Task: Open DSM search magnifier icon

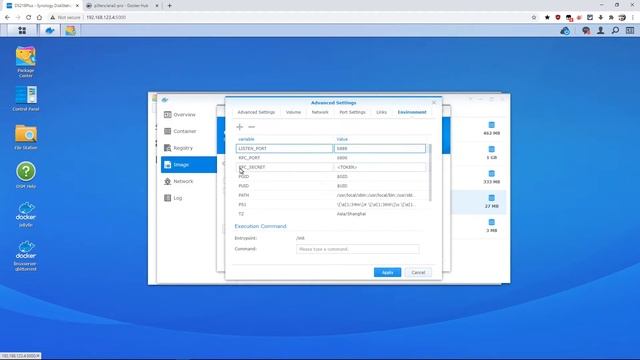Action: (x=615, y=31)
